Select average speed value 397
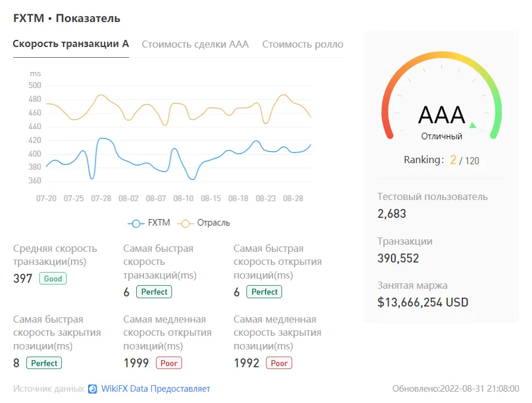The width and height of the screenshot is (532, 403). [23, 279]
